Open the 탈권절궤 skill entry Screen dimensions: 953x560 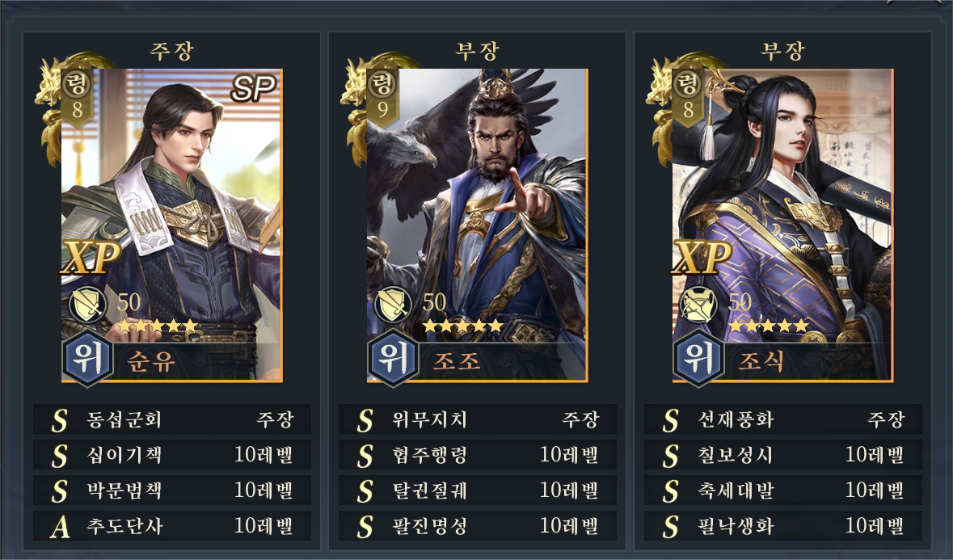click(478, 491)
